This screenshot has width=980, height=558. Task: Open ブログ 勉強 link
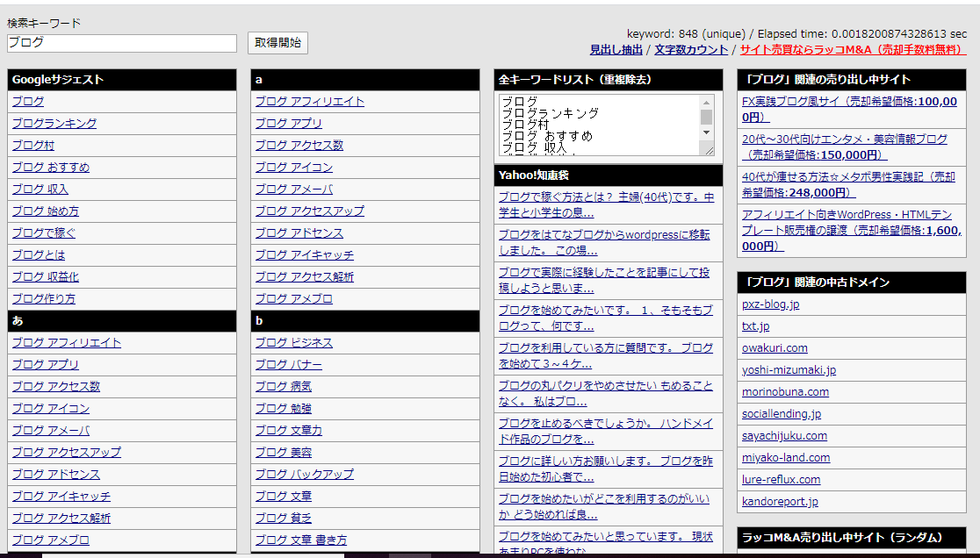coord(283,408)
